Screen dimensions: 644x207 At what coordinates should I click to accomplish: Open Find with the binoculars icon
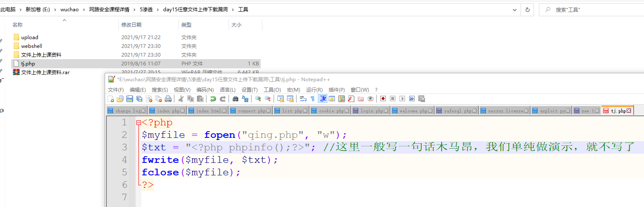coord(235,99)
